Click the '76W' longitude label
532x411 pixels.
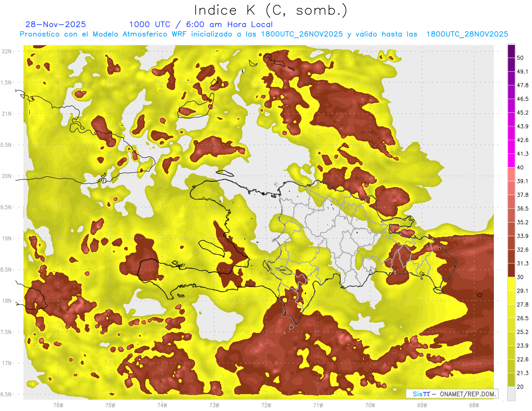58,405
